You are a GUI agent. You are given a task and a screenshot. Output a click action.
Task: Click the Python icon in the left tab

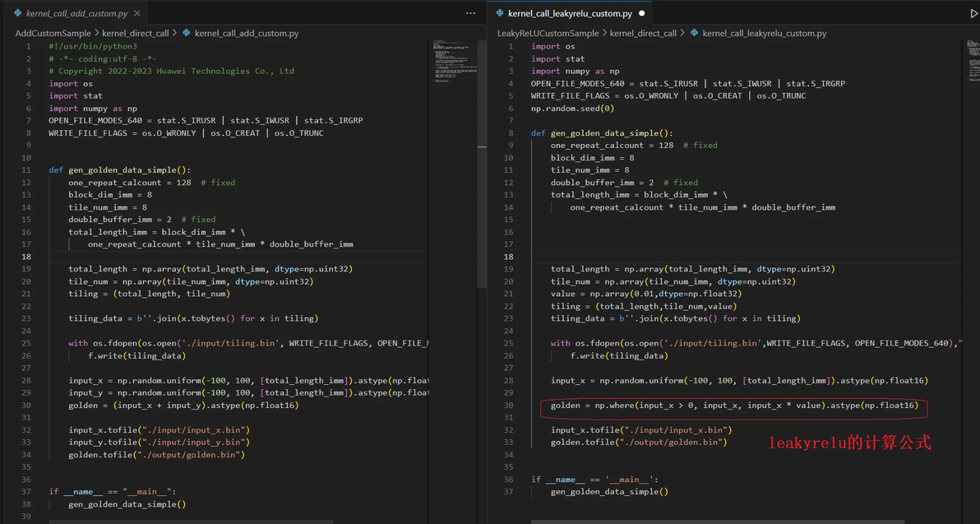pyautogui.click(x=17, y=13)
